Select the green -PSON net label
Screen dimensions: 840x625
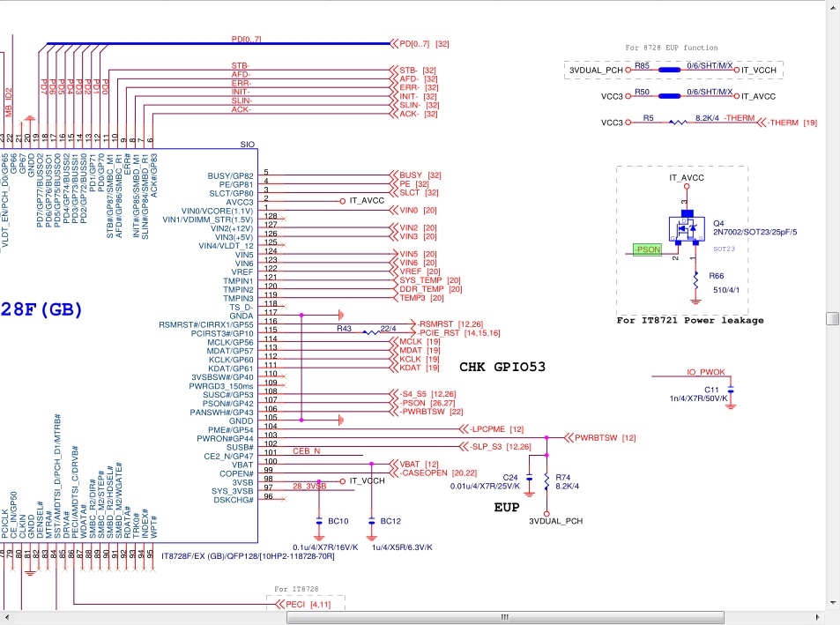click(x=647, y=249)
